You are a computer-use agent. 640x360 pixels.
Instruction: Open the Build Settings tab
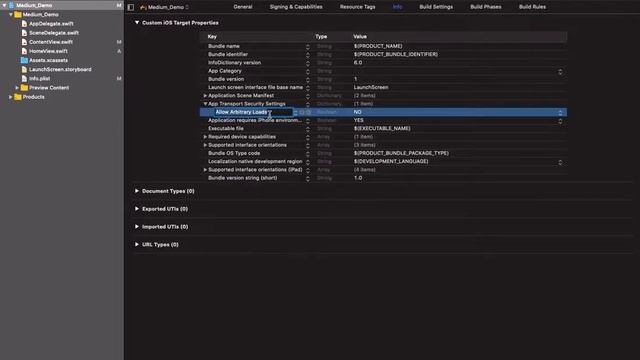[436, 7]
